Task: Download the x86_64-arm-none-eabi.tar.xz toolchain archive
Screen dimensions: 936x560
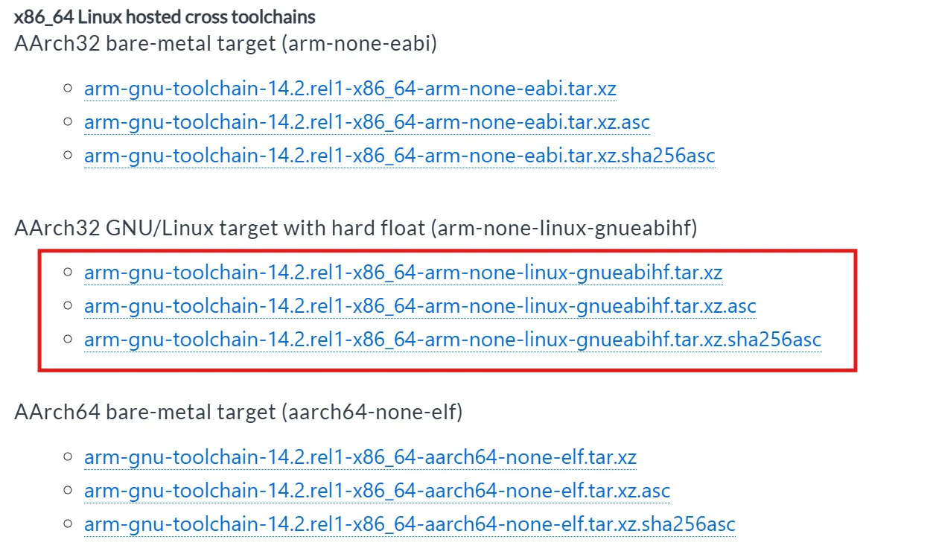Action: pos(350,89)
